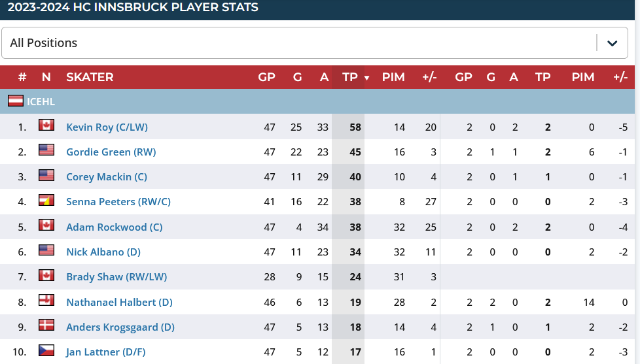Click the chevron arrow in positions selector
This screenshot has width=640, height=364.
click(612, 43)
